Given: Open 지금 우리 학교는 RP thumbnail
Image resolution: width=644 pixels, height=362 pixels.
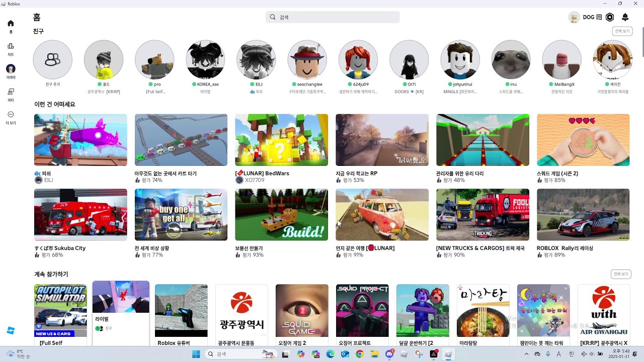Looking at the screenshot, I should (382, 140).
